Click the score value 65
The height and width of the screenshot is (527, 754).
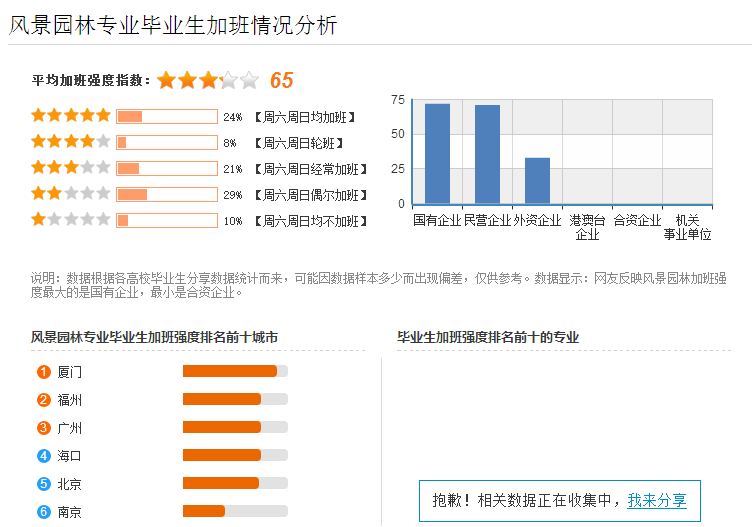click(282, 80)
